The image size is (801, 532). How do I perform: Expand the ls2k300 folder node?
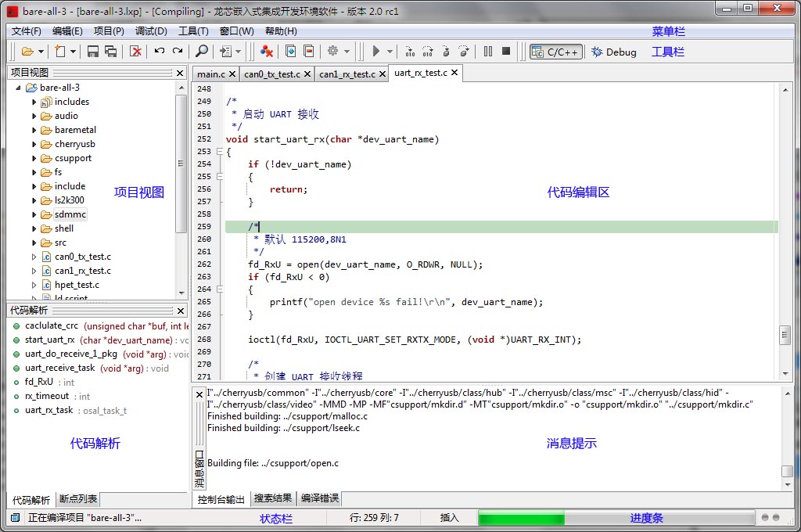(34, 201)
